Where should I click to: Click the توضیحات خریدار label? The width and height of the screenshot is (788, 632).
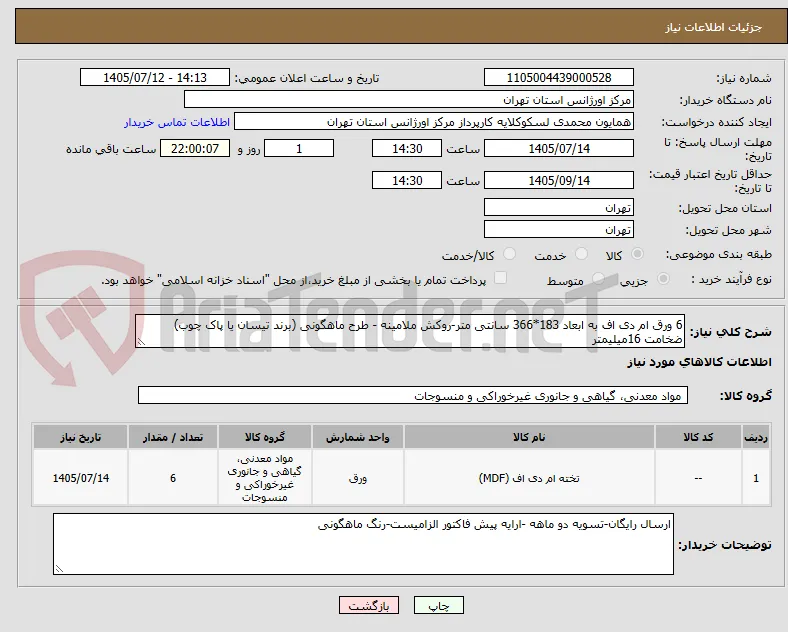[x=725, y=545]
